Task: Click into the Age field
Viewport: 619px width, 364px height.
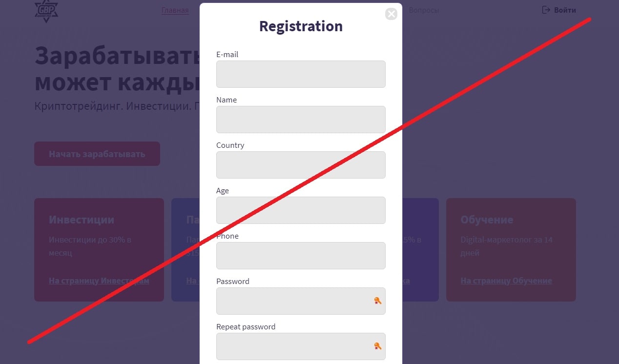Action: 301,210
